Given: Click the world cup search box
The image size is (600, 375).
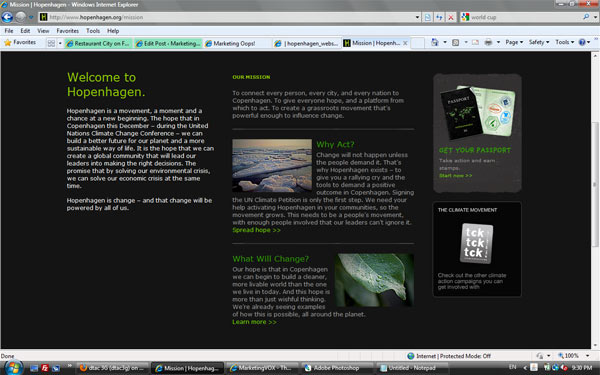Looking at the screenshot, I should click(524, 17).
